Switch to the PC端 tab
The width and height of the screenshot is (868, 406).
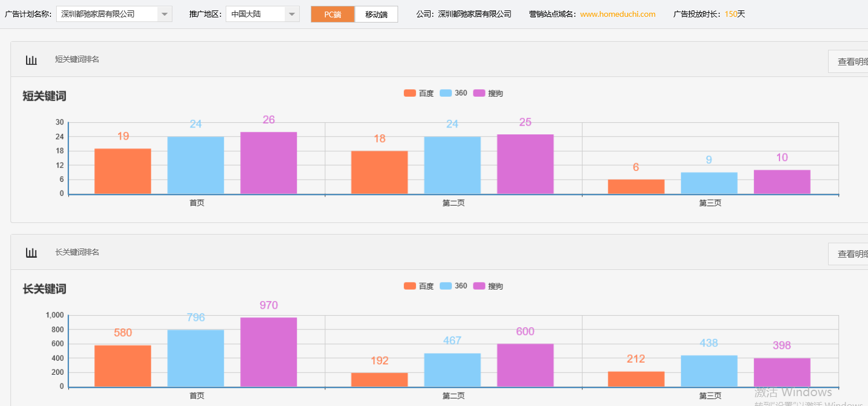click(333, 14)
